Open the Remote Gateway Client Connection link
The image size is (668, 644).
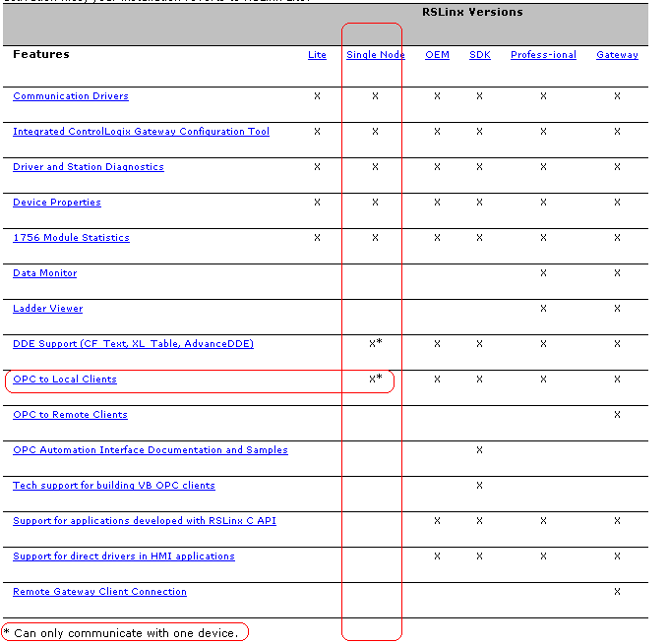pos(99,592)
